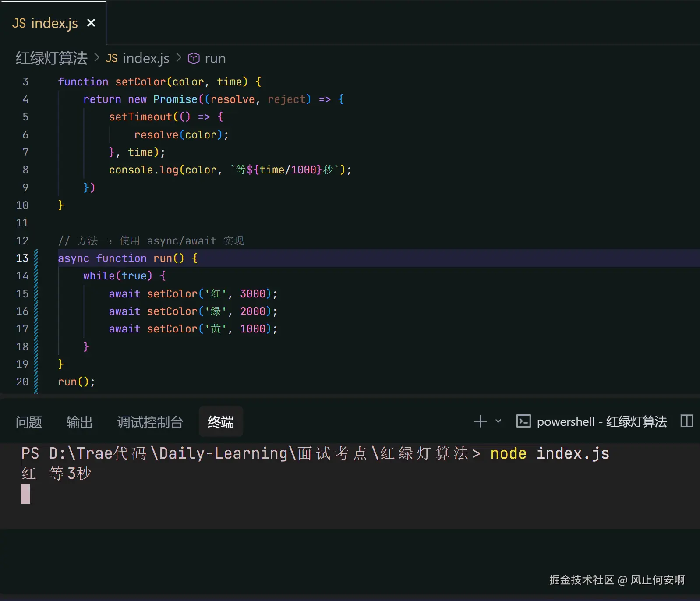Click line number 3 in gutter

25,82
